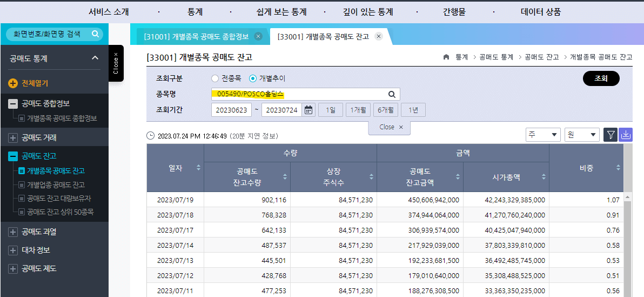Sort by 공매도 잔고금액 column arrows
Screen dimensions: 644x297
(458, 177)
